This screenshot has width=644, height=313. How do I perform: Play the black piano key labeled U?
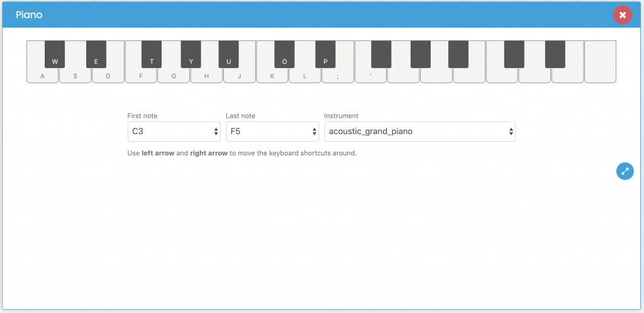[229, 54]
